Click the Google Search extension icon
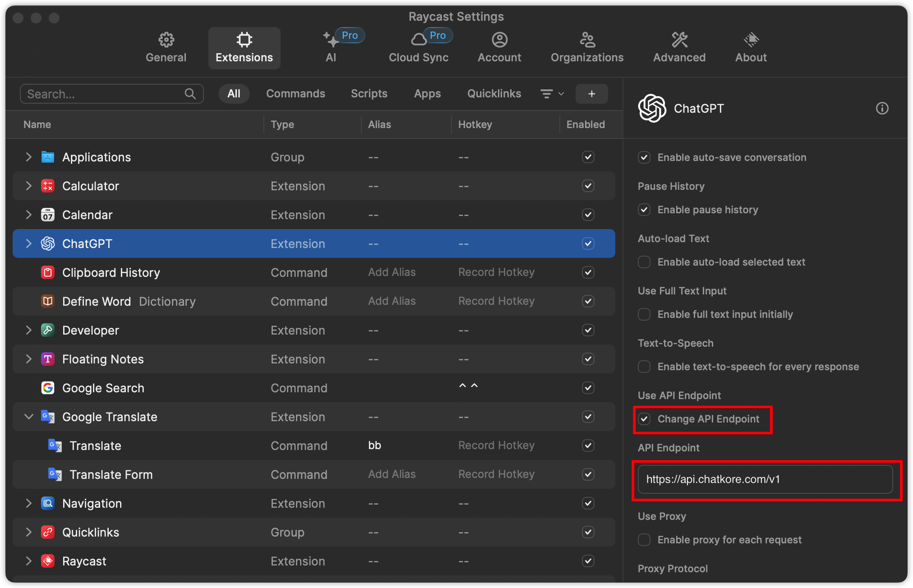Screen dimensions: 913x588 coord(48,388)
